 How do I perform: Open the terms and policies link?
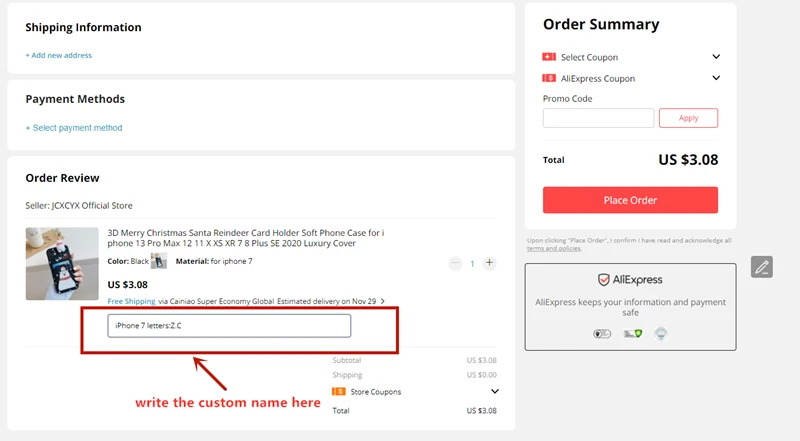554,249
